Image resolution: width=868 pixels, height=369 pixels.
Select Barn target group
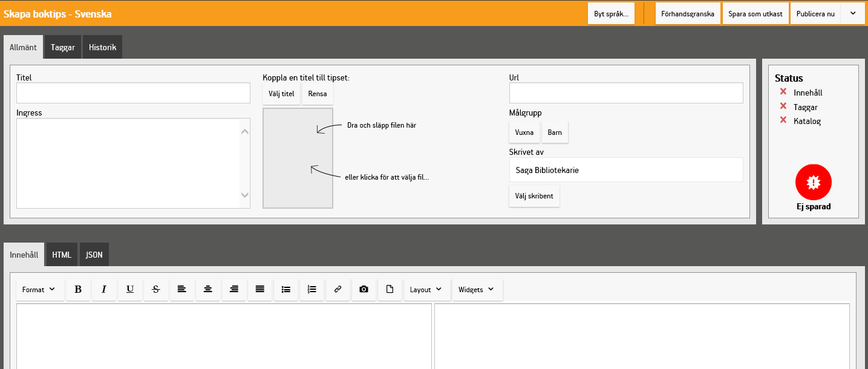[x=555, y=132]
